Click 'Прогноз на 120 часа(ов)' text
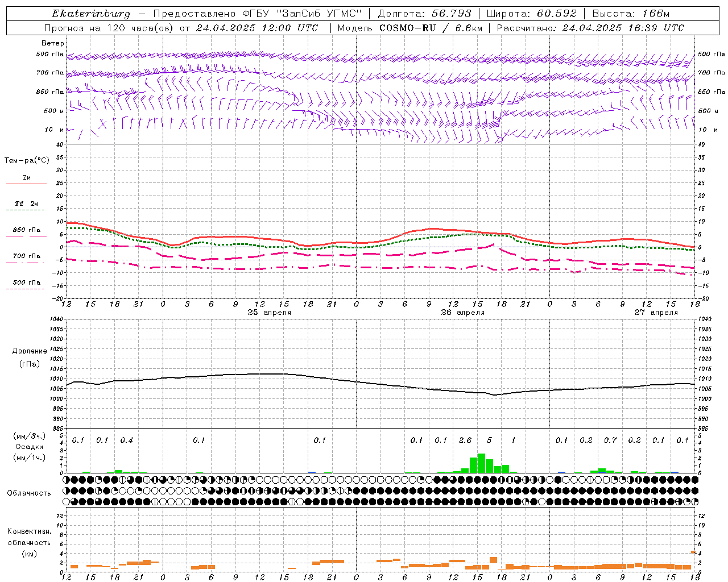The width and height of the screenshot is (728, 582). pyautogui.click(x=109, y=28)
